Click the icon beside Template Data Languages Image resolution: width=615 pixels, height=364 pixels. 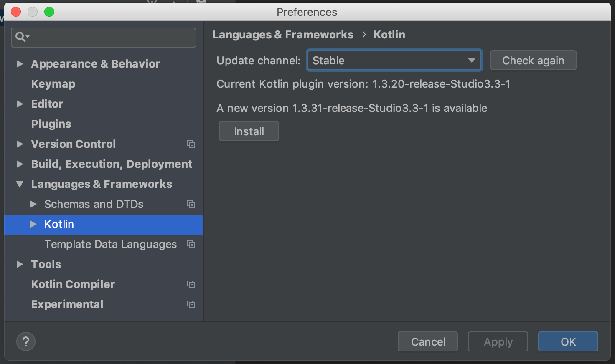click(x=191, y=244)
